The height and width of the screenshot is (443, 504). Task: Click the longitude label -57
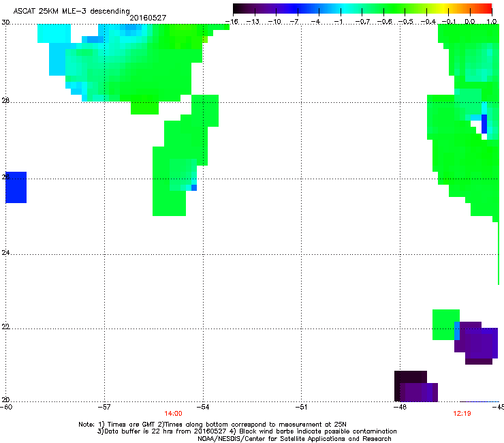pos(104,408)
